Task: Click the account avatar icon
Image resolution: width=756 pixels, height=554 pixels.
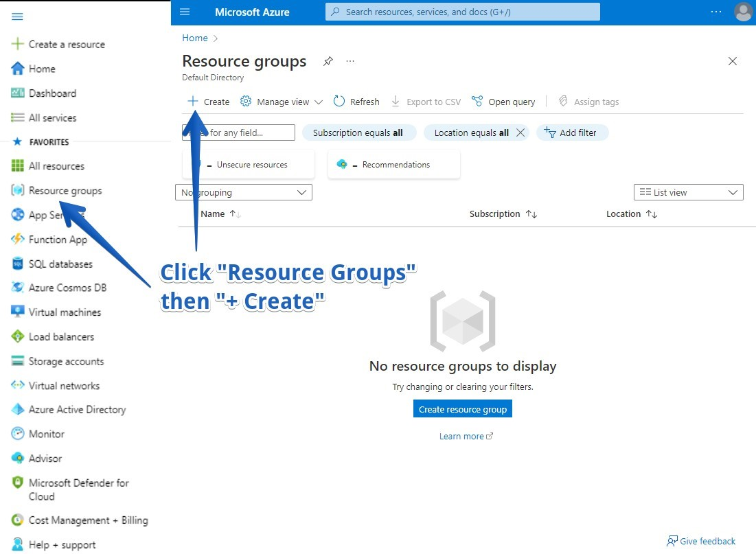Action: click(743, 12)
